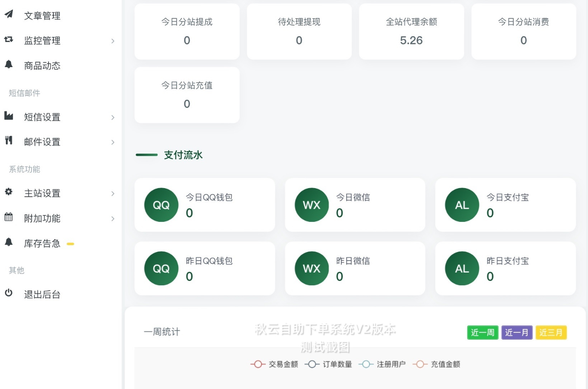Click the QQ wallet icon for 今日QQ钱包
588x389 pixels.
coord(161,205)
